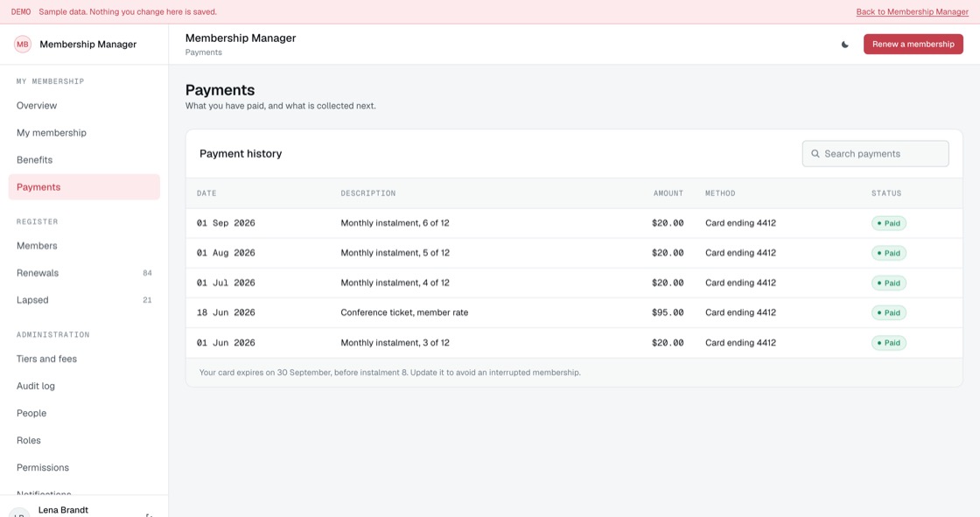The height and width of the screenshot is (517, 980).
Task: Toggle dark mode moon icon
Action: pyautogui.click(x=844, y=45)
